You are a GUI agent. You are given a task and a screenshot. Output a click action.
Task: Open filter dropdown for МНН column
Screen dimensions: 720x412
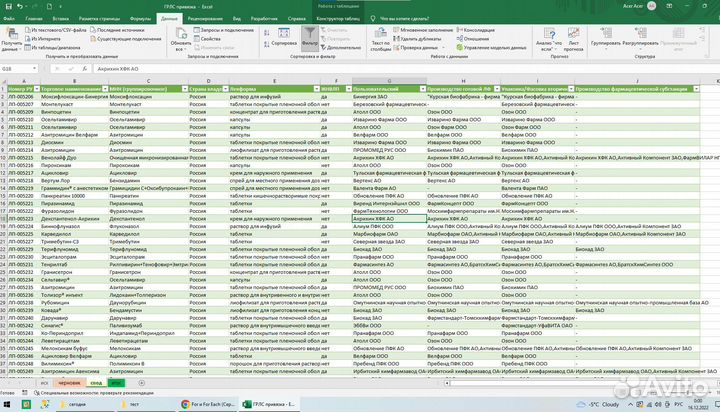click(x=185, y=89)
